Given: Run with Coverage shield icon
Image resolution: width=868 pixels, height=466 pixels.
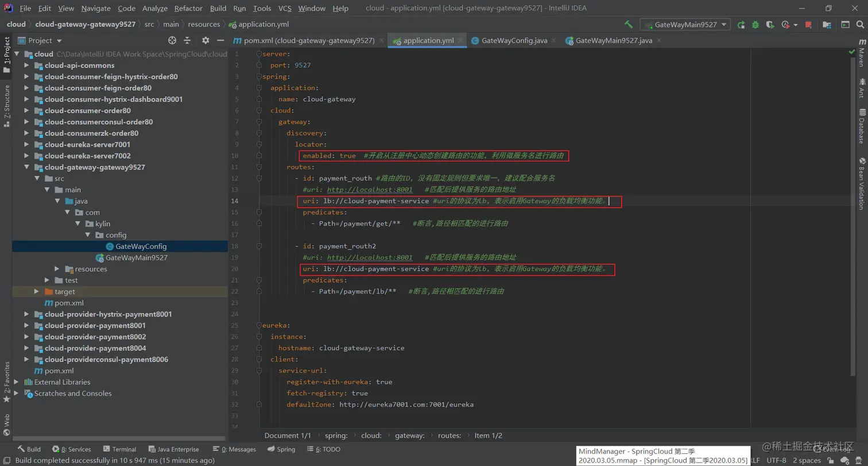Looking at the screenshot, I should coord(770,25).
